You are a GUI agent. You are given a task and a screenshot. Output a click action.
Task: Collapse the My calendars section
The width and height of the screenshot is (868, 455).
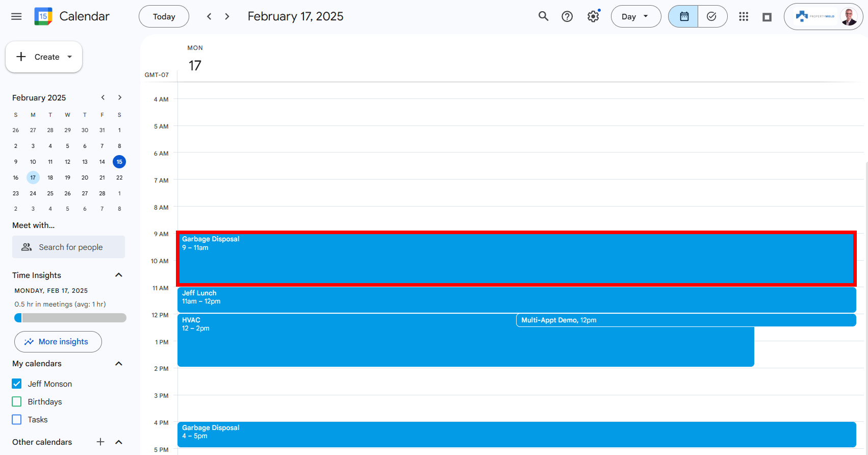(x=119, y=363)
